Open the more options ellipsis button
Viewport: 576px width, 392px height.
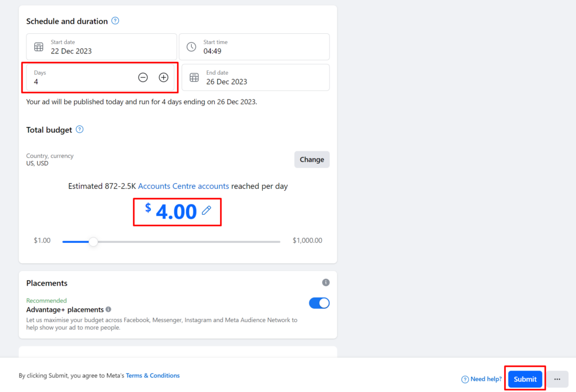click(557, 379)
